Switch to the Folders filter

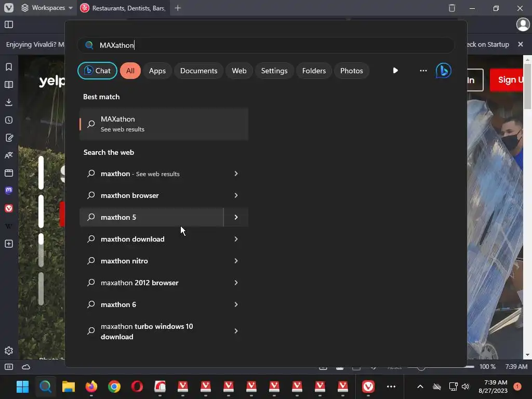coord(314,71)
